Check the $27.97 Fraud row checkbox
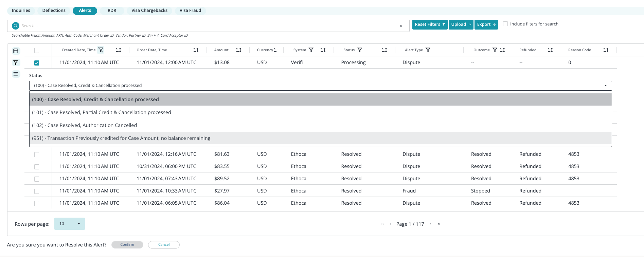The image size is (644, 257). click(37, 191)
